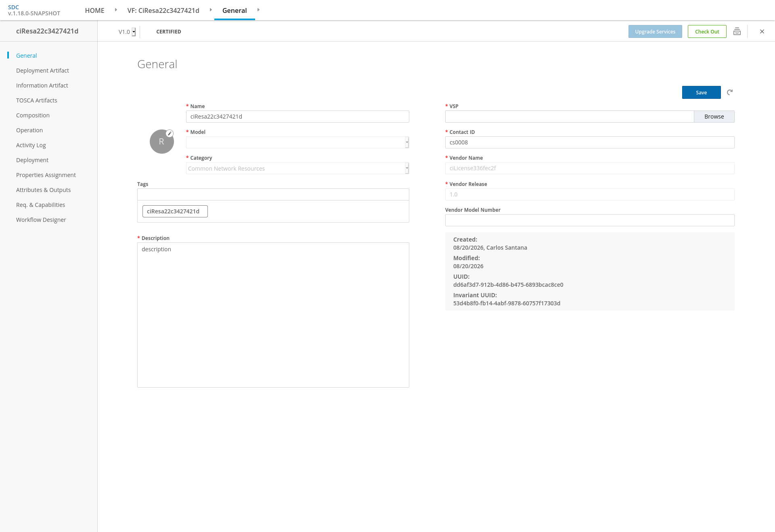Click the SDC logo link
Viewport: 775px width, 532px height.
pos(13,7)
